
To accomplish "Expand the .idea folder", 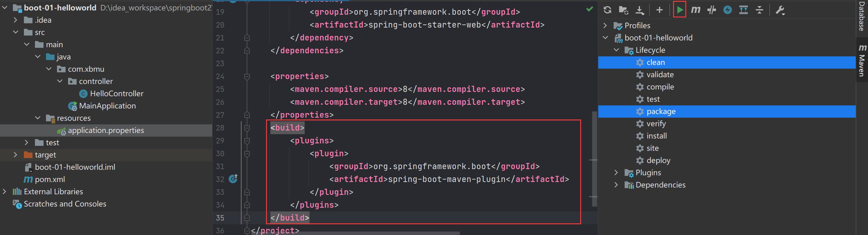I will (x=16, y=20).
